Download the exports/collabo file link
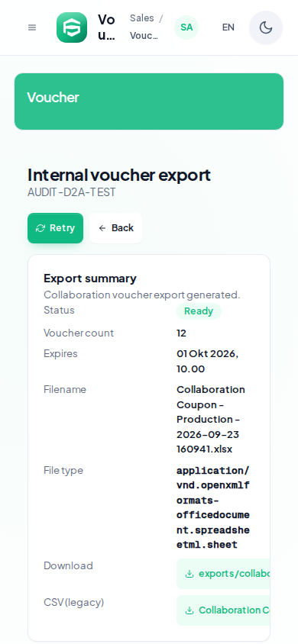 coord(223,574)
